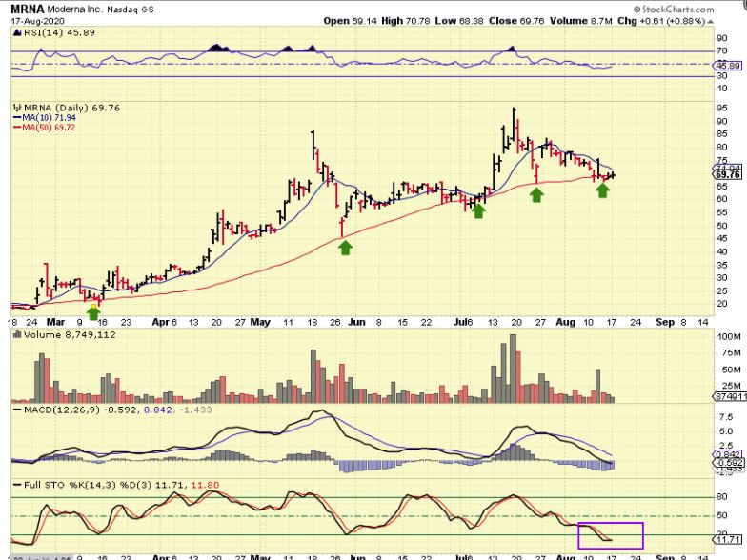This screenshot has height=560, width=747.
Task: Click the candlestick icon before MRNA (Daily)
Action: 17,108
